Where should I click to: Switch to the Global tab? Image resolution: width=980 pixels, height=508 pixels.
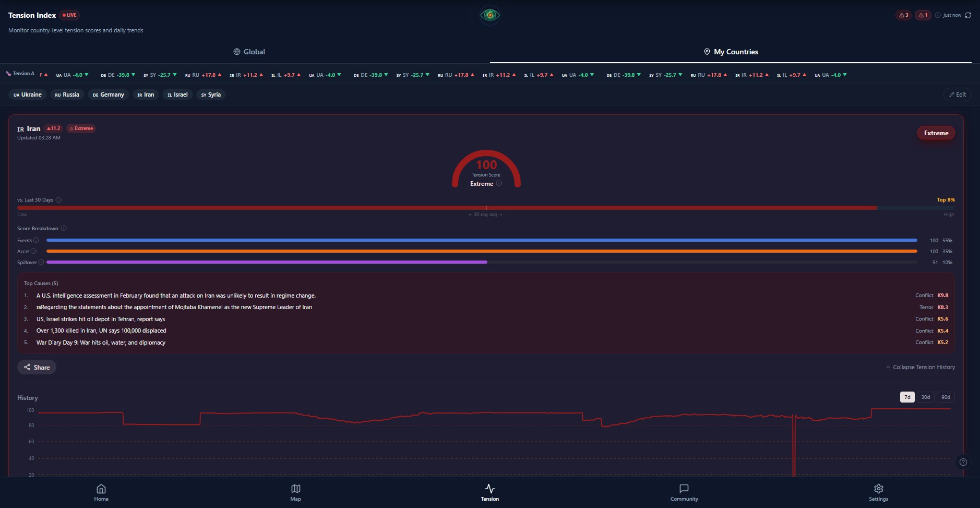coord(249,52)
